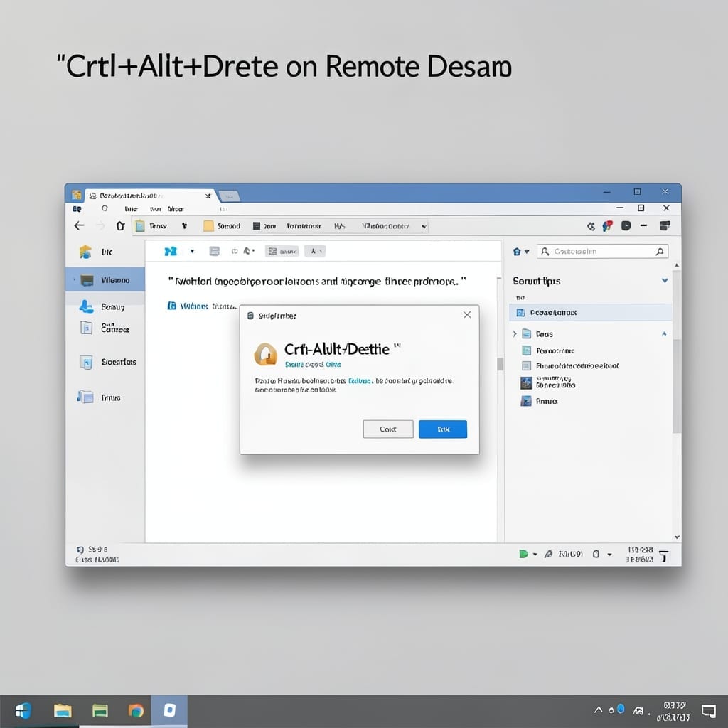Open the small blank tab beside the active tab

229,196
